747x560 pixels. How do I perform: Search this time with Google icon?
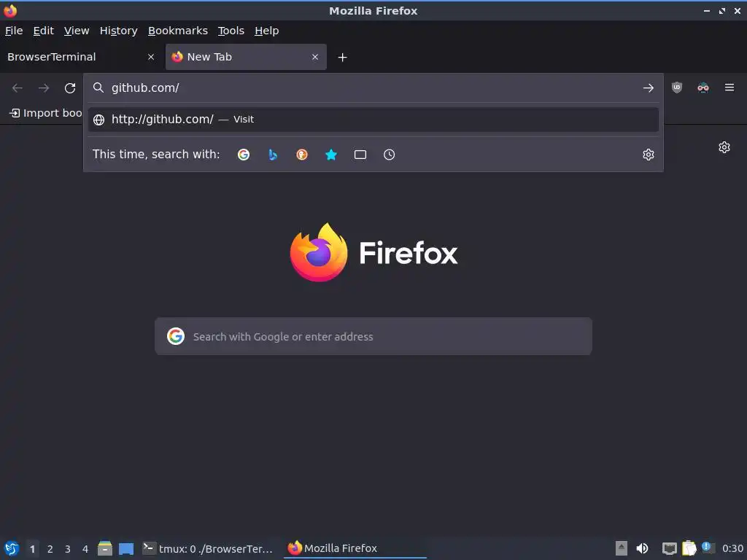coord(244,155)
